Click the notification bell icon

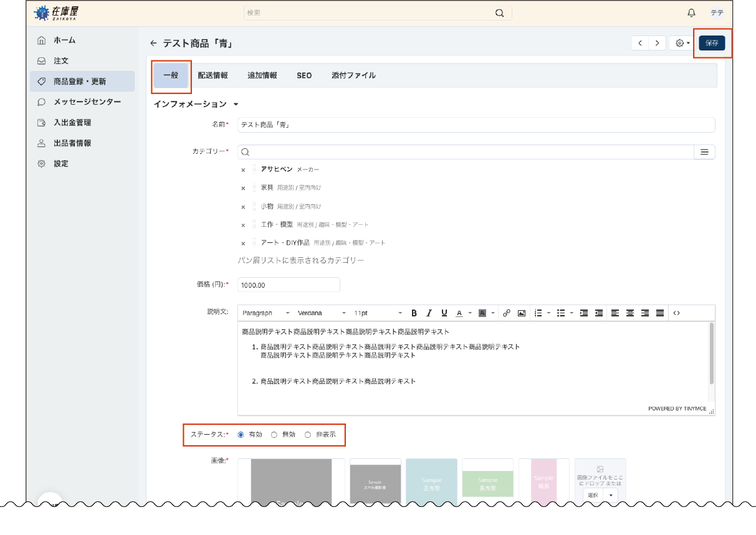click(x=691, y=13)
